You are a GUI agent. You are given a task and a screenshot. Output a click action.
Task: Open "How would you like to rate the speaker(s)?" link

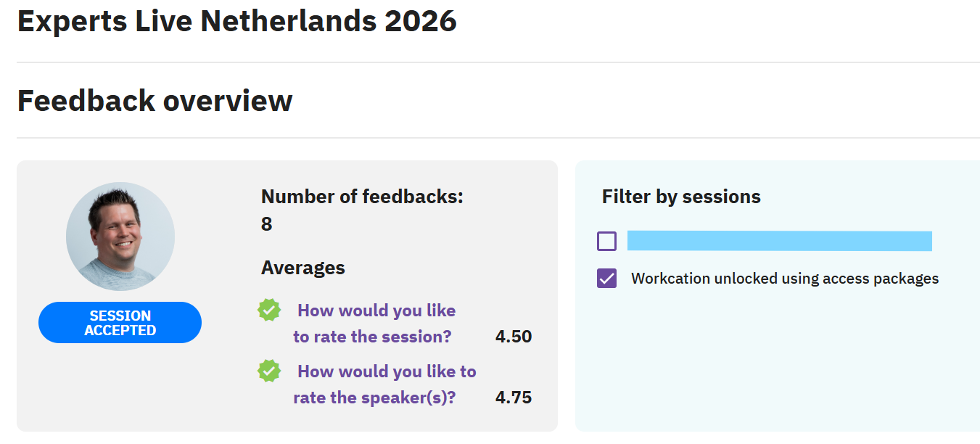click(384, 385)
